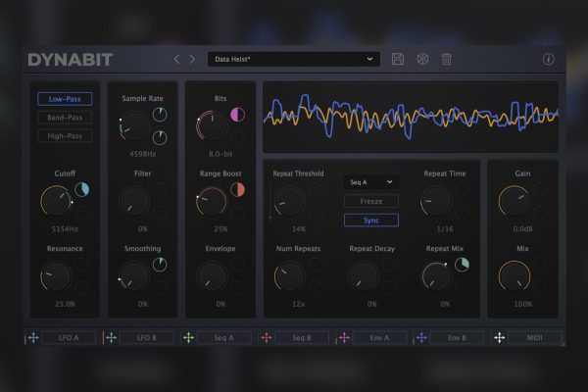Click the 100% mix value
This screenshot has width=588, height=392.
click(522, 304)
